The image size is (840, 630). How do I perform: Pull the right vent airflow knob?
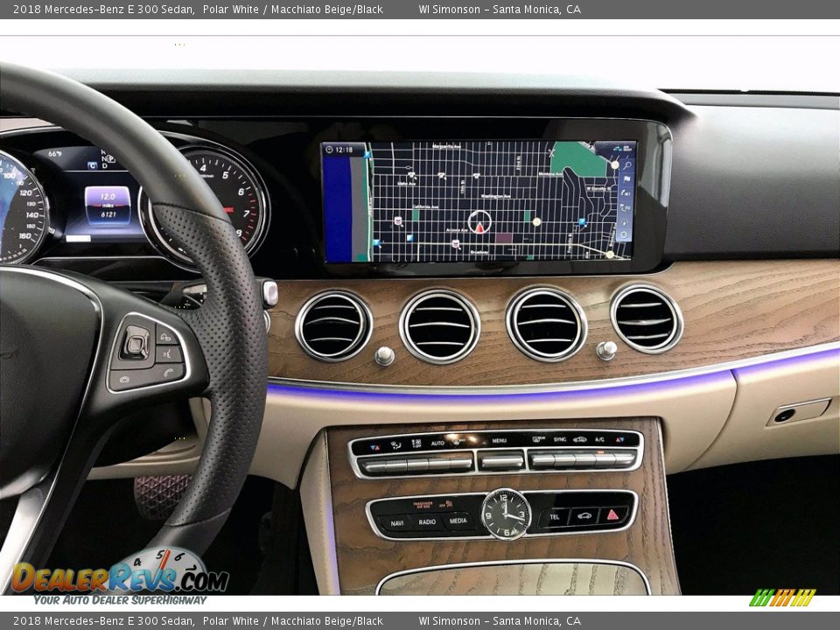pyautogui.click(x=606, y=350)
